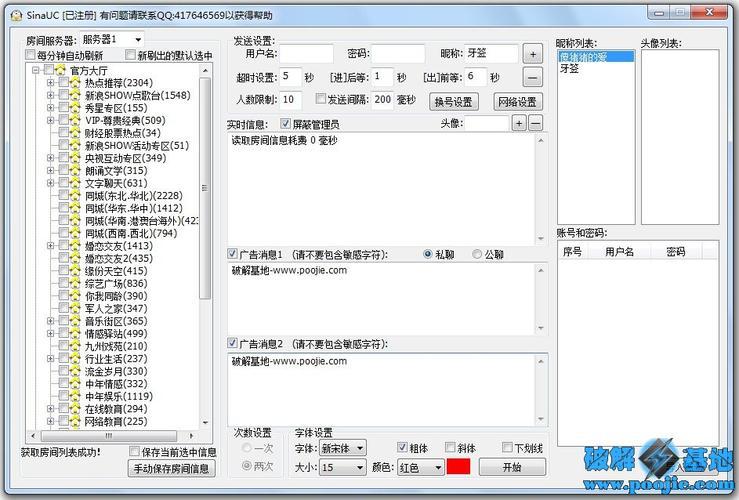This screenshot has height=500, width=739.
Task: Open 字体 font dropdown
Action: (360, 448)
